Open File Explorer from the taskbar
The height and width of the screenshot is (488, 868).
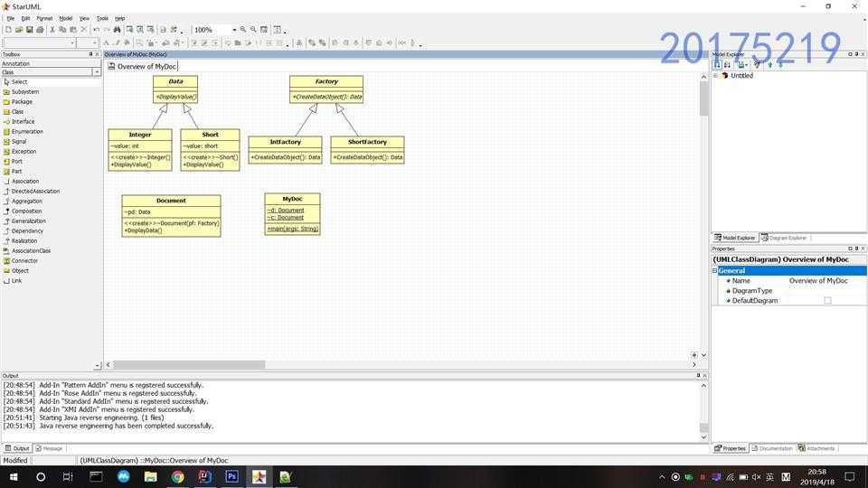click(x=151, y=476)
